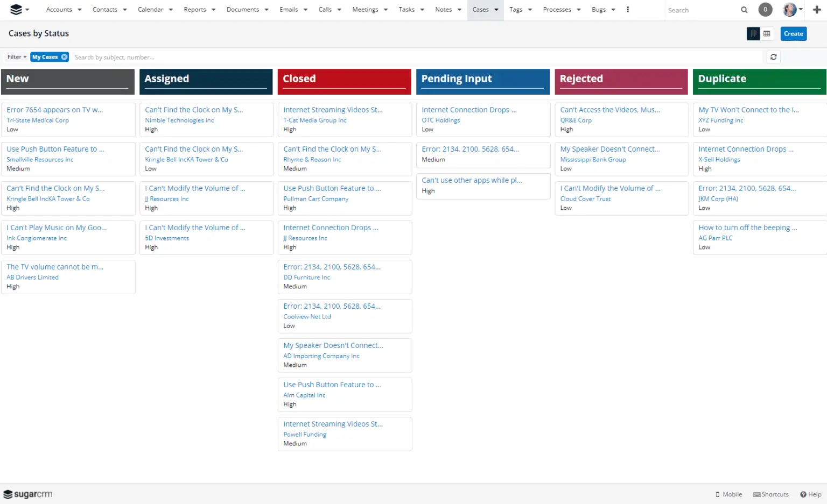Open OTC Holdings account link
The height and width of the screenshot is (504, 827).
pyautogui.click(x=440, y=120)
